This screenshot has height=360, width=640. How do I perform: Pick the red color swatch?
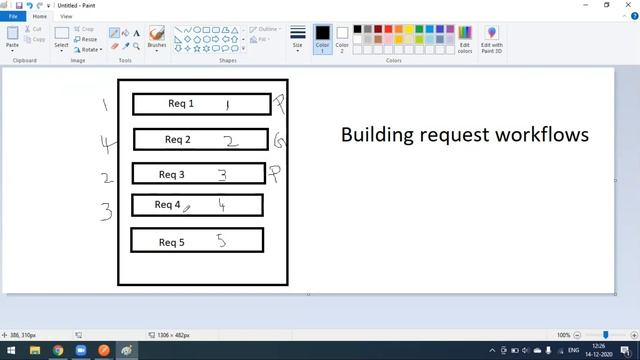coord(388,29)
